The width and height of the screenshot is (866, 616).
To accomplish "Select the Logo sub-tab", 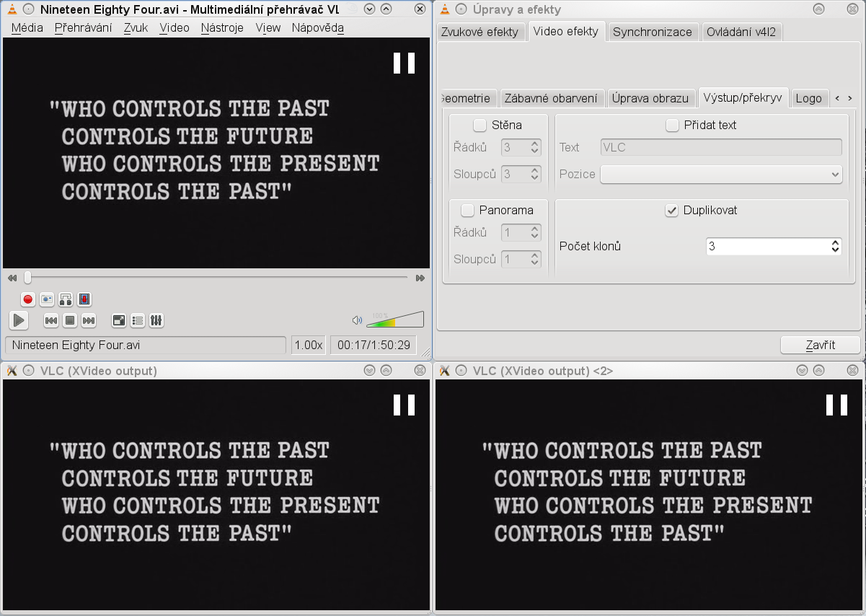I will coord(808,98).
